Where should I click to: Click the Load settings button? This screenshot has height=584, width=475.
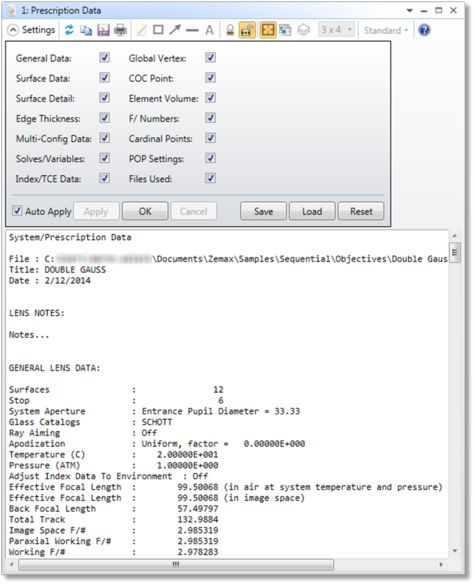312,211
